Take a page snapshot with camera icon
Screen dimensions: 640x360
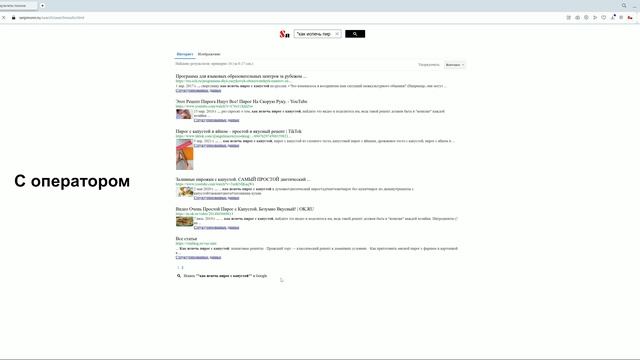[x=577, y=18]
